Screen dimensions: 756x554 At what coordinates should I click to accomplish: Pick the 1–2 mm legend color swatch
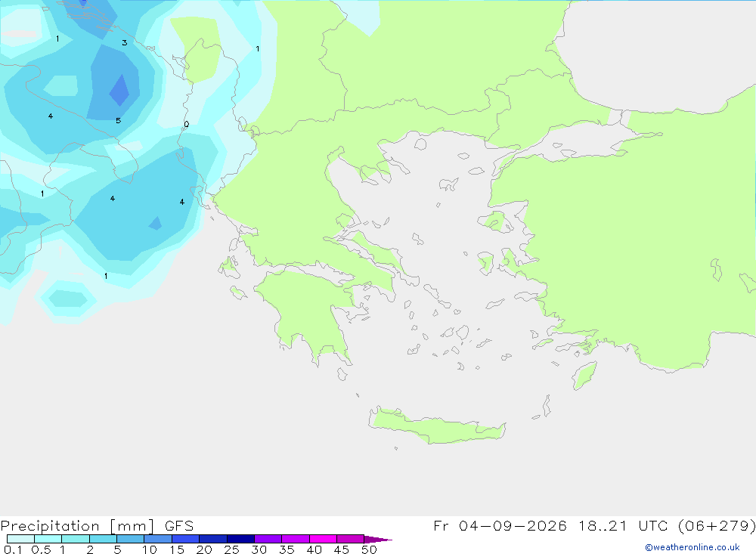point(76,539)
